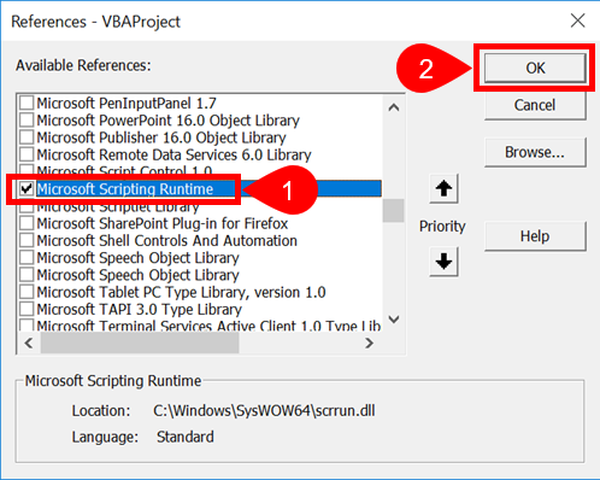Check Microsoft PowerPoint 16.0 Object Library checkbox

[x=27, y=120]
